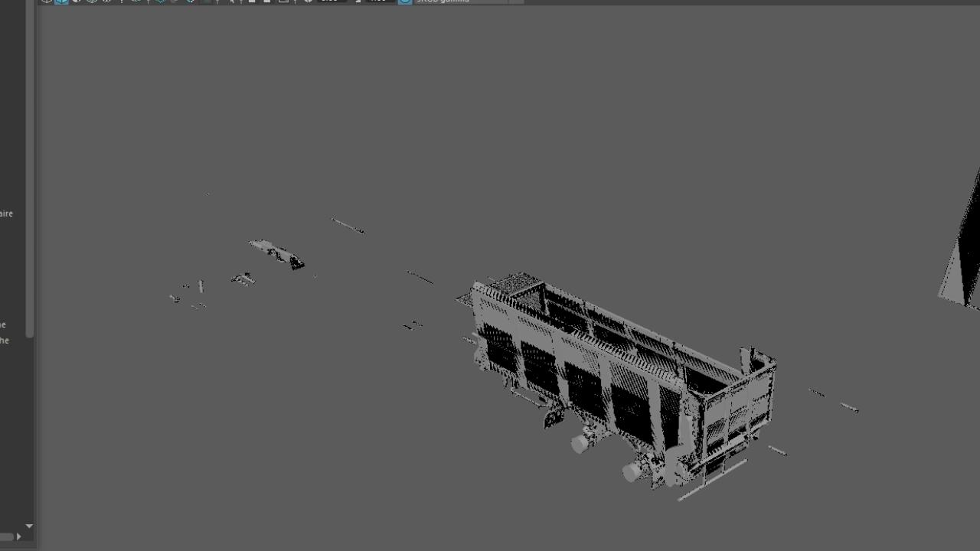Click the left panel's vertical scrollbar thumb
This screenshot has width=980, height=551.
click(x=29, y=168)
